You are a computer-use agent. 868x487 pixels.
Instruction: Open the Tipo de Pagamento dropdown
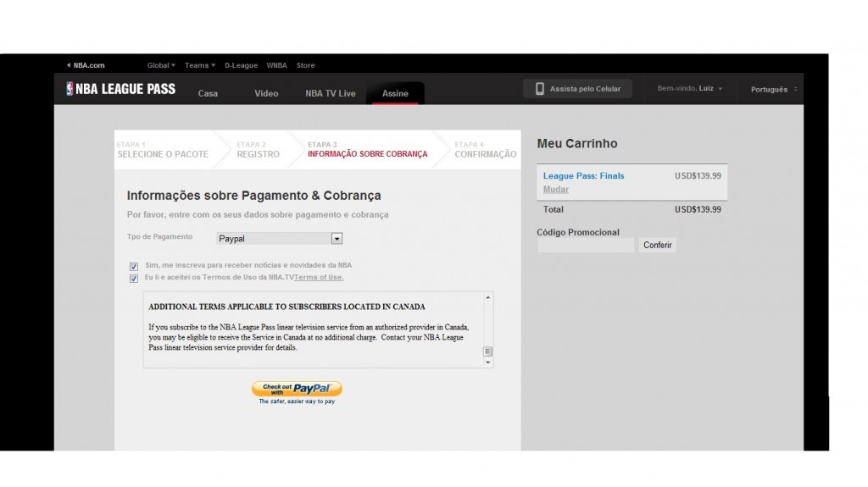point(280,239)
